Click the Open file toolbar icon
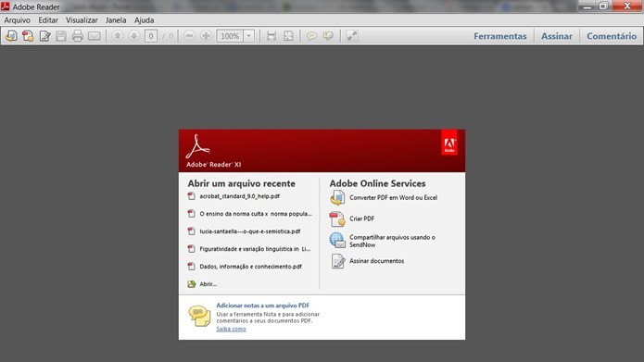Screen dimensions: 644x362 click(11, 36)
